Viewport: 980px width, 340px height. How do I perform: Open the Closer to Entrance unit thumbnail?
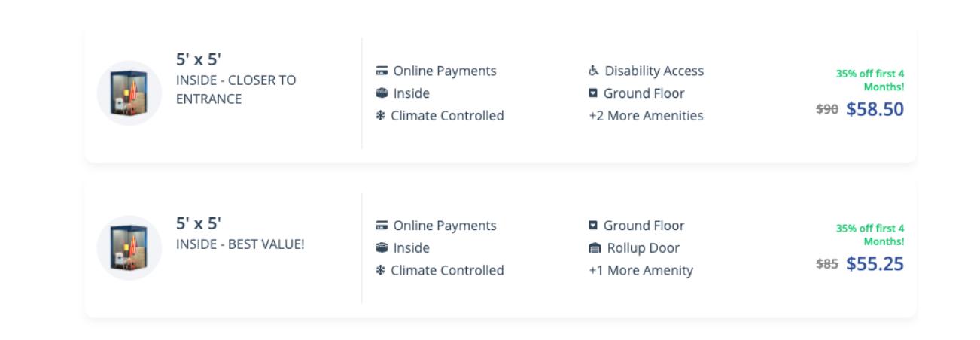(x=129, y=93)
